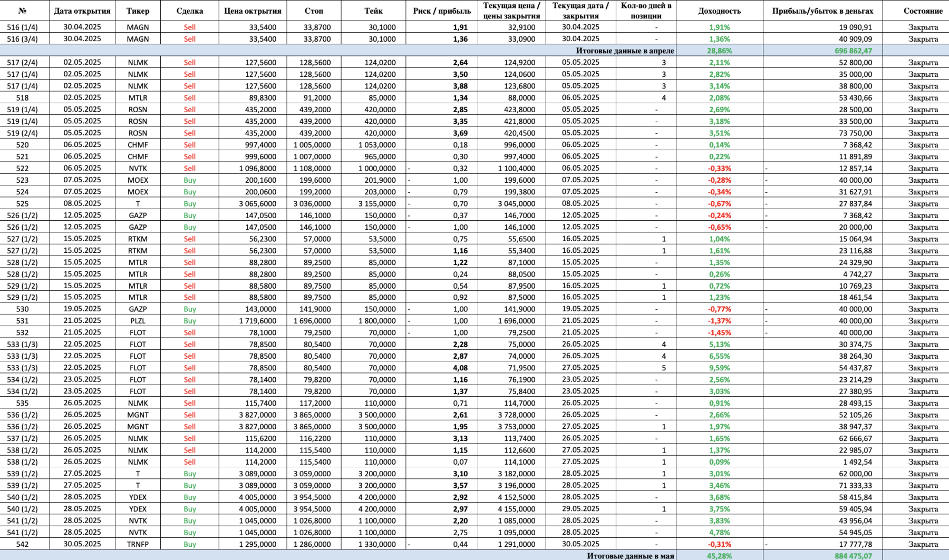The width and height of the screenshot is (949, 560).
Task: Click the profit cell 53 430,66
Action: tap(822, 97)
